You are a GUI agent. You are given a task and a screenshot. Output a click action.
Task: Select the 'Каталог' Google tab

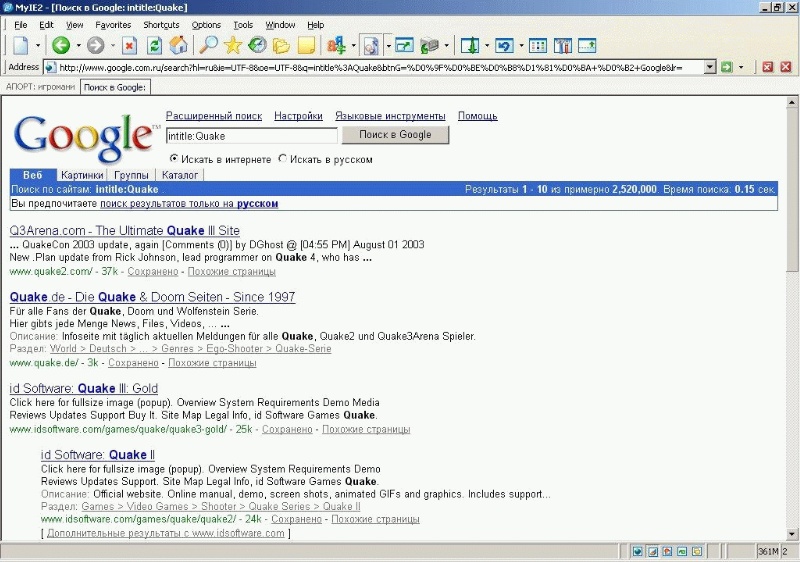(x=180, y=175)
